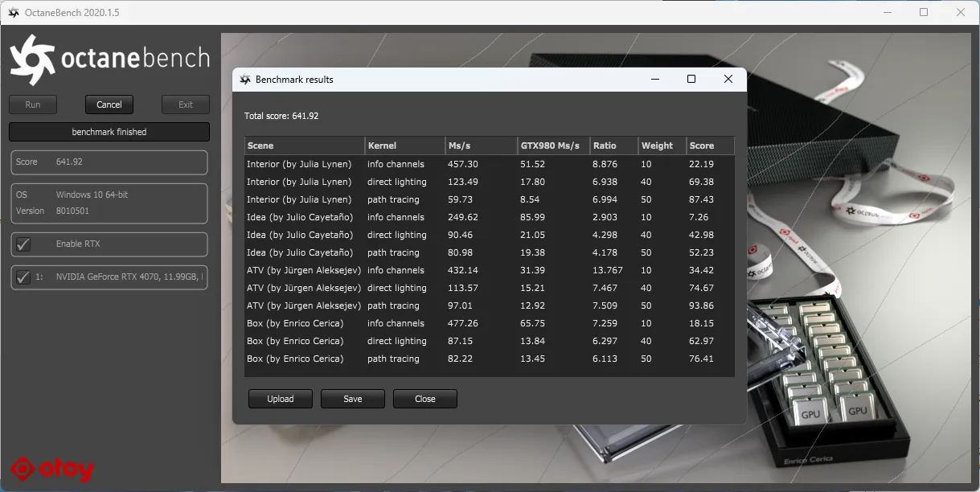980x492 pixels.
Task: Sort results by the Scene column header
Action: click(x=304, y=146)
